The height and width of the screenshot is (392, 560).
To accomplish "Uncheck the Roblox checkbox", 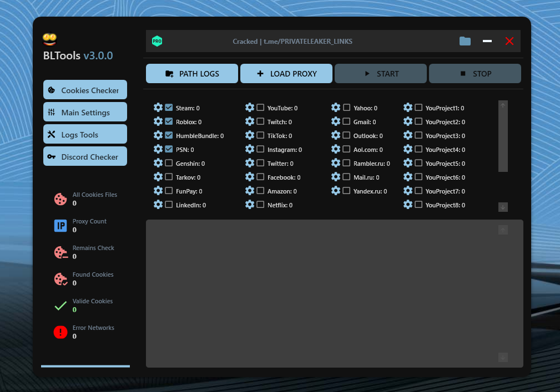I will click(169, 121).
